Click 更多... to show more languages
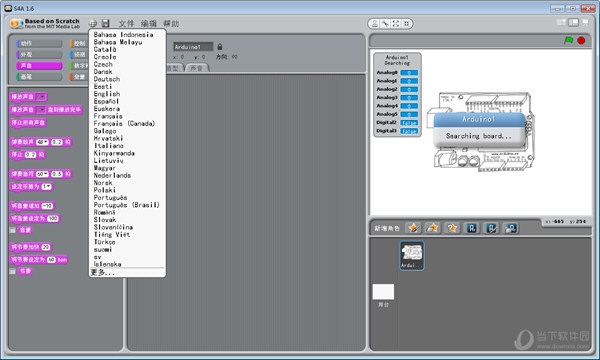The image size is (600, 360). click(103, 272)
